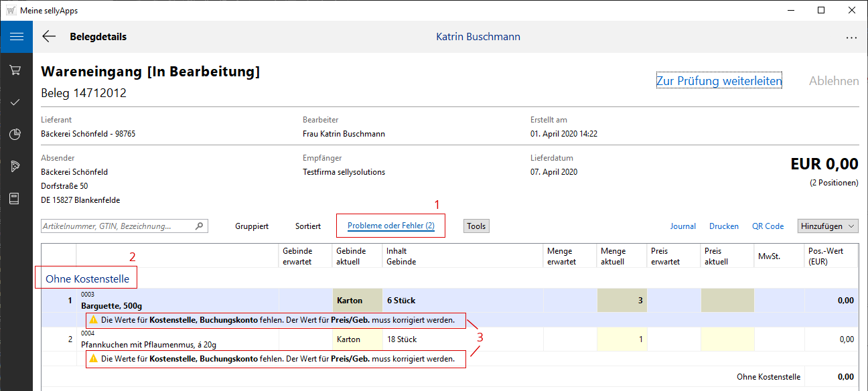Switch to the Gruppiert view

[x=252, y=226]
